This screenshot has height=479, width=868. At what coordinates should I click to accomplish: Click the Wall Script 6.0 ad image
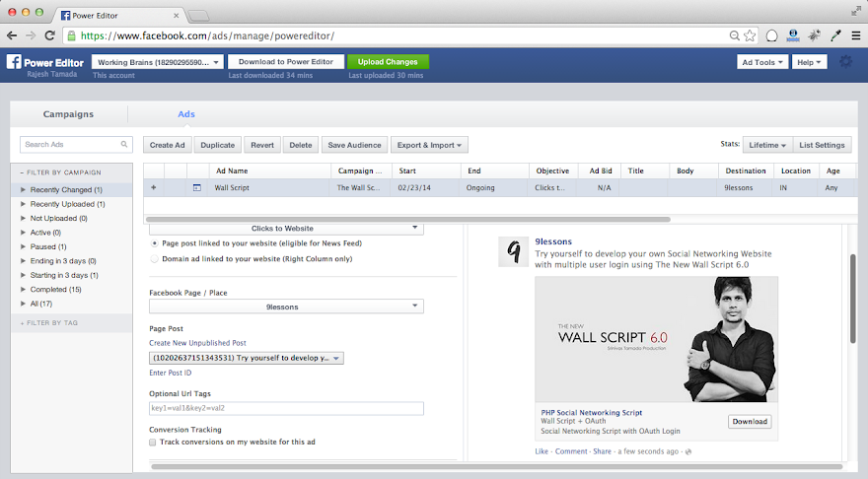point(656,340)
